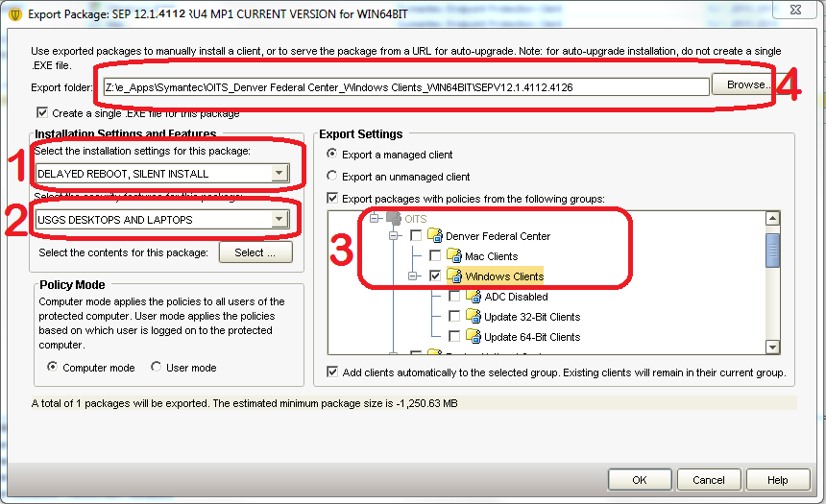Image resolution: width=826 pixels, height=504 pixels.
Task: Toggle Export packages with policies checkbox
Action: point(332,198)
